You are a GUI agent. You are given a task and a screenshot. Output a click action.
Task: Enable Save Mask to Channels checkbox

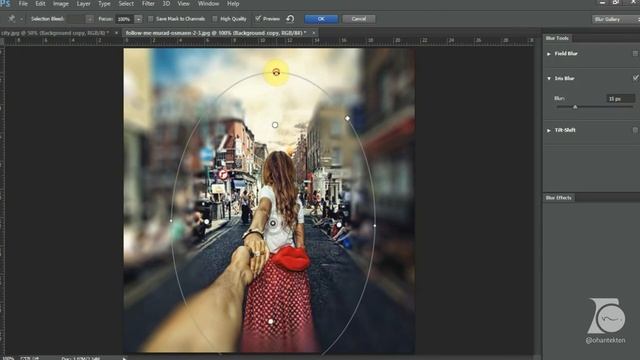tap(151, 19)
